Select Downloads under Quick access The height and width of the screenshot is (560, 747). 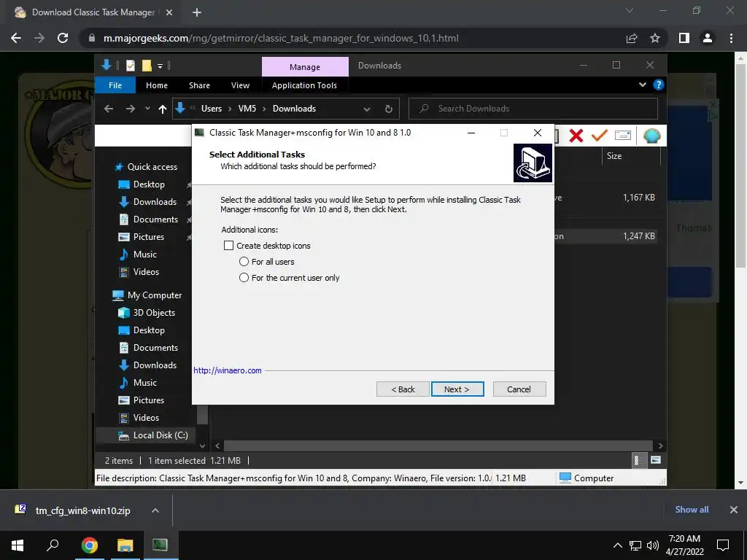pos(155,202)
